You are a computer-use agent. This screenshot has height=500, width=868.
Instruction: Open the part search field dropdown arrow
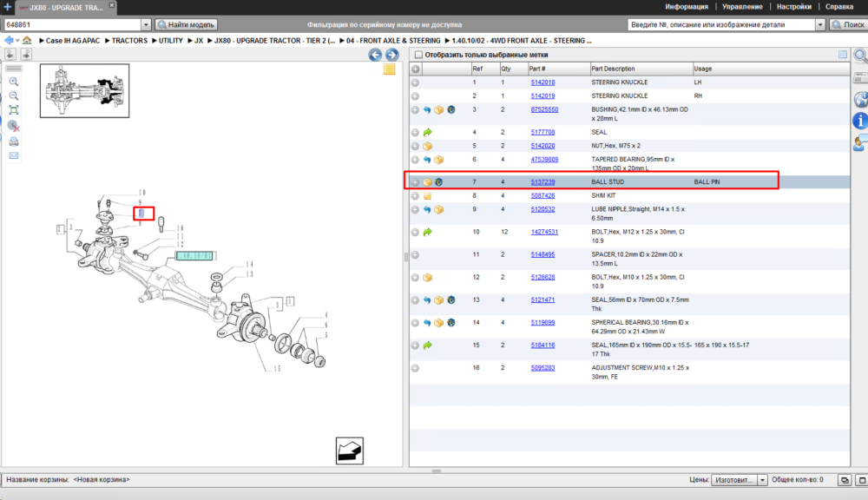click(x=820, y=25)
